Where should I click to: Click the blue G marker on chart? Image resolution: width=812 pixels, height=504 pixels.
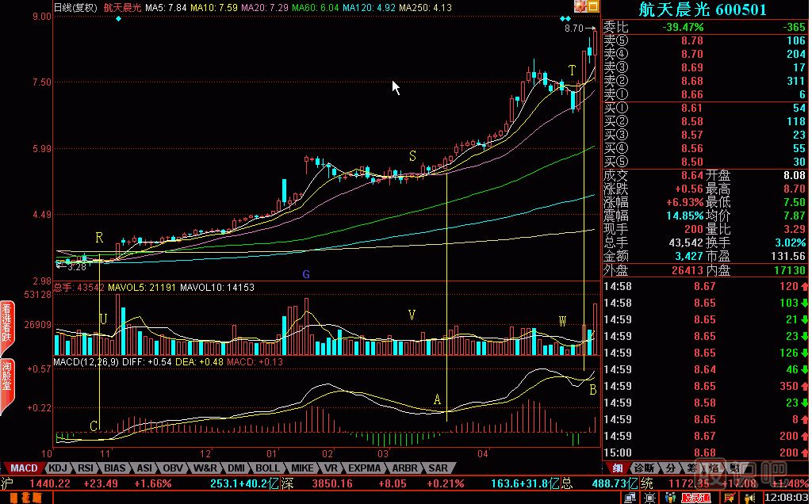click(x=305, y=274)
